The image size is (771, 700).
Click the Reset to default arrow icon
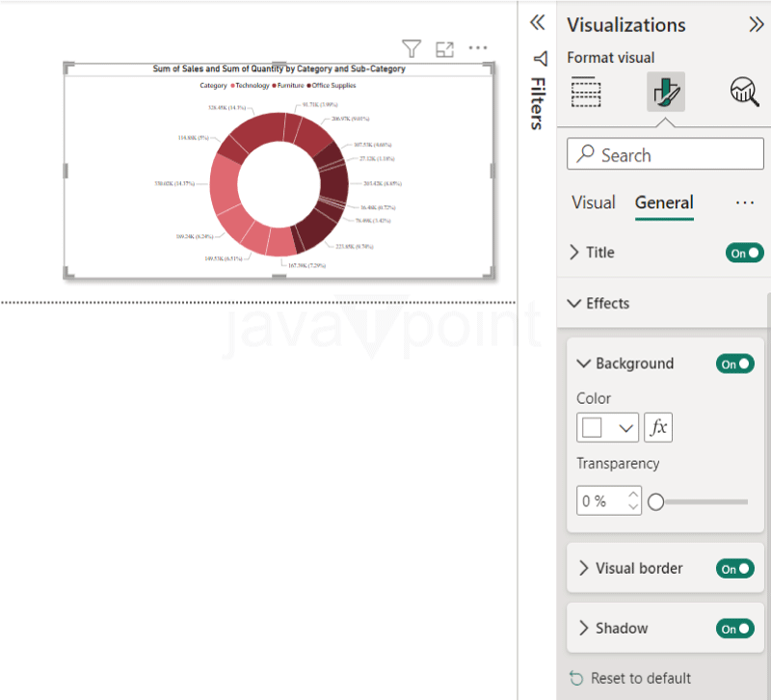[x=575, y=678]
